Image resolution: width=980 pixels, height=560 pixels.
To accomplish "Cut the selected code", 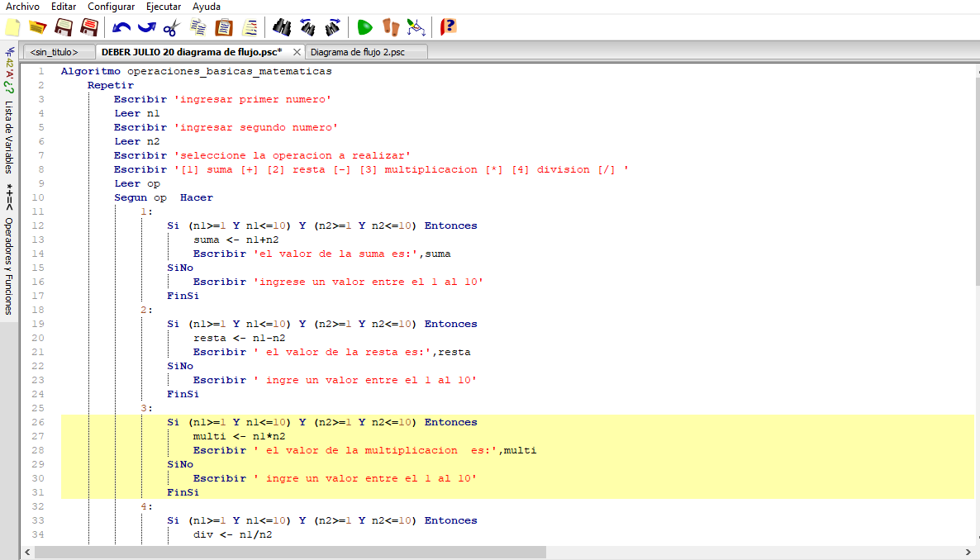I will (x=173, y=26).
